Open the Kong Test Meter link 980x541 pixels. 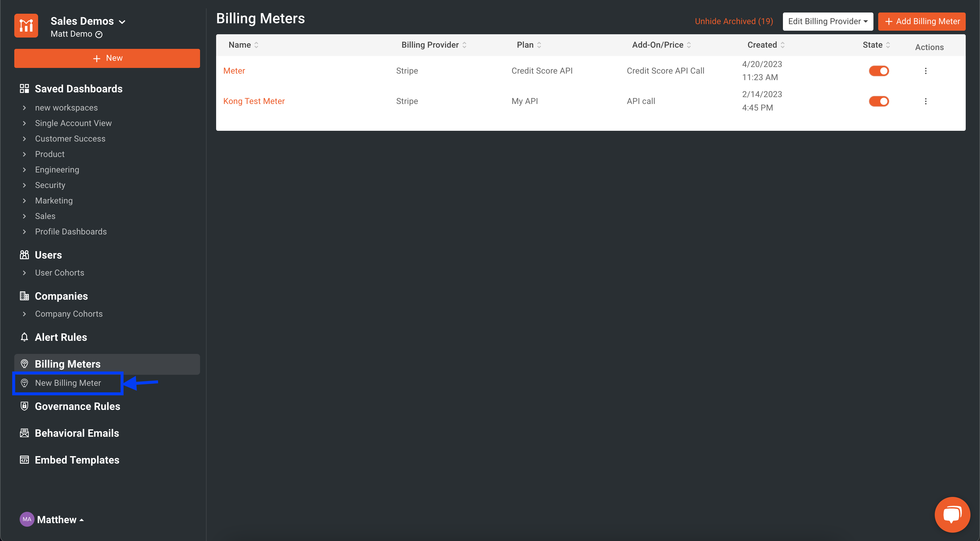click(254, 101)
